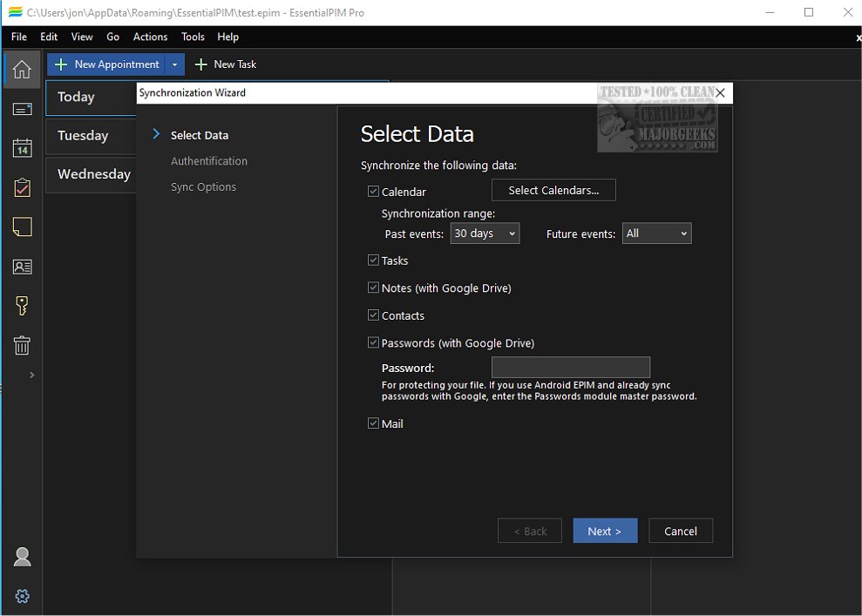Open the Home icon in sidebar
The width and height of the screenshot is (862, 616).
pos(22,70)
